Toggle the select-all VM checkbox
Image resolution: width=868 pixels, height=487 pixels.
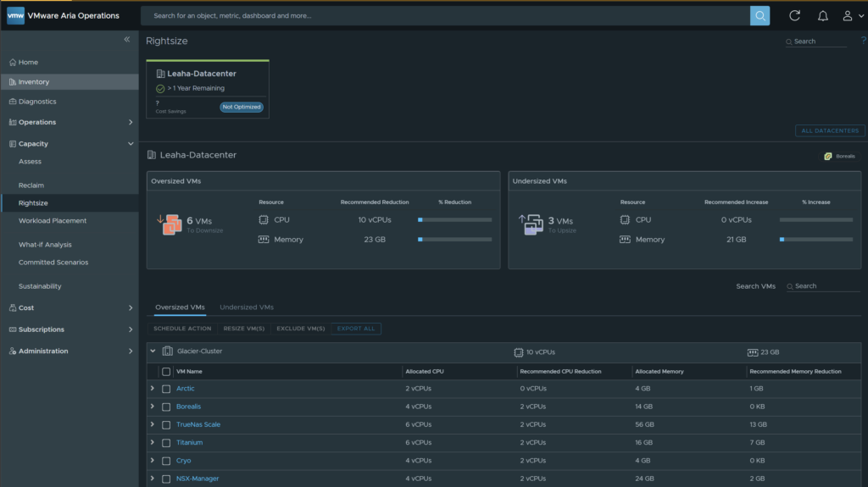click(166, 372)
